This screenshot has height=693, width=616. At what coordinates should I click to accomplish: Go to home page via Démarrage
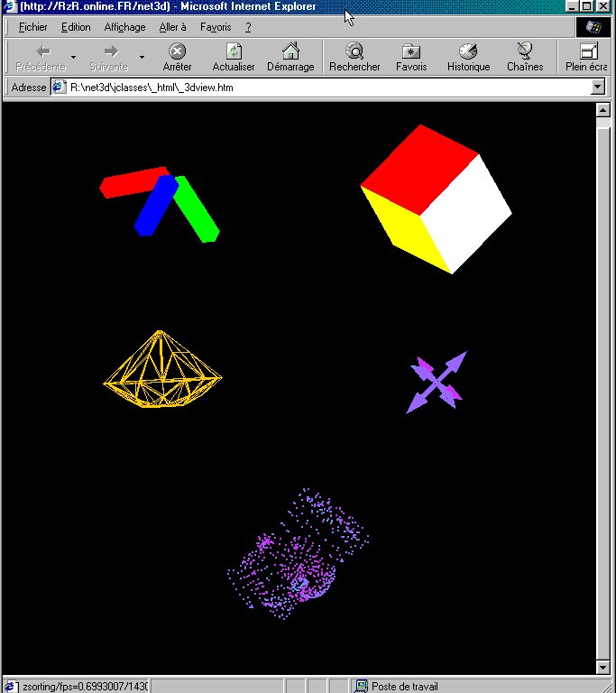point(290,58)
